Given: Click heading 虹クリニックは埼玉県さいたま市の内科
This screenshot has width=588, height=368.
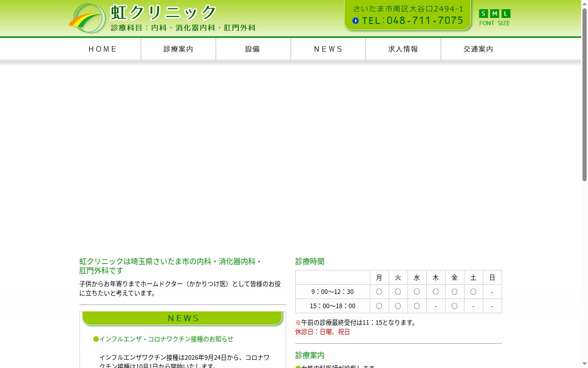Looking at the screenshot, I should pos(171,266).
